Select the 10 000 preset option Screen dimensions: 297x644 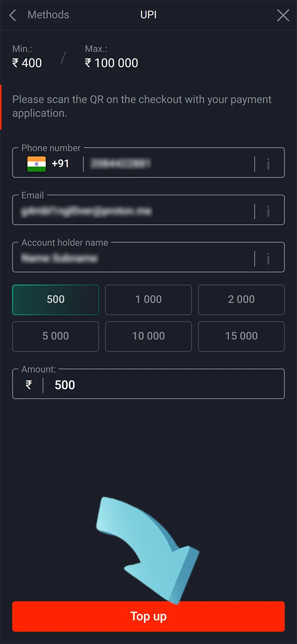148,336
